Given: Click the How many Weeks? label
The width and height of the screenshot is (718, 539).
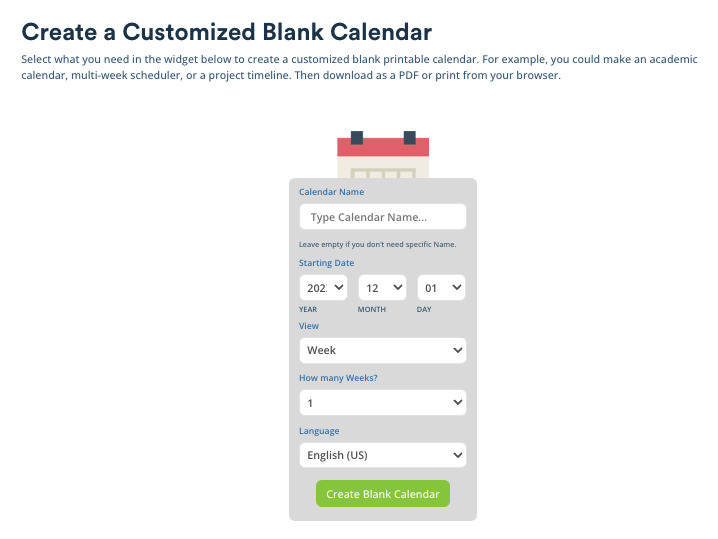Looking at the screenshot, I should point(339,378).
